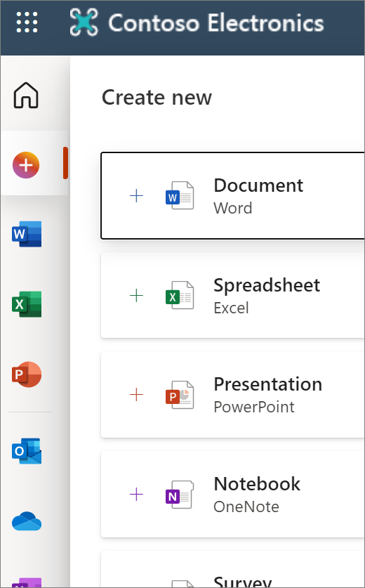The width and height of the screenshot is (365, 588).
Task: Click the PowerPoint presentation file icon
Action: click(180, 395)
